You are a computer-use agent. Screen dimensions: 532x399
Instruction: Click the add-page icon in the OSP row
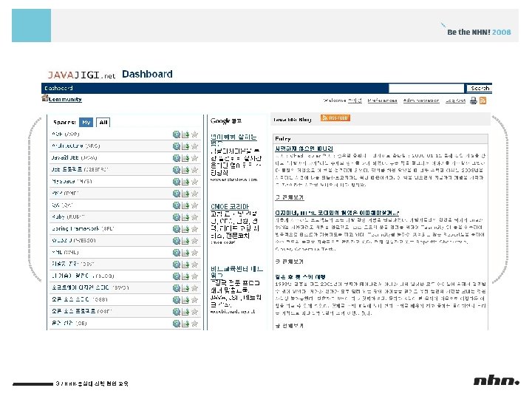pos(185,312)
